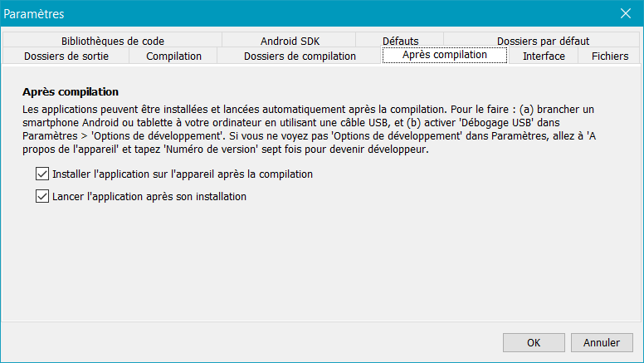Confirm settings with the OK button
Screen dimensions: 644x363
tap(534, 342)
